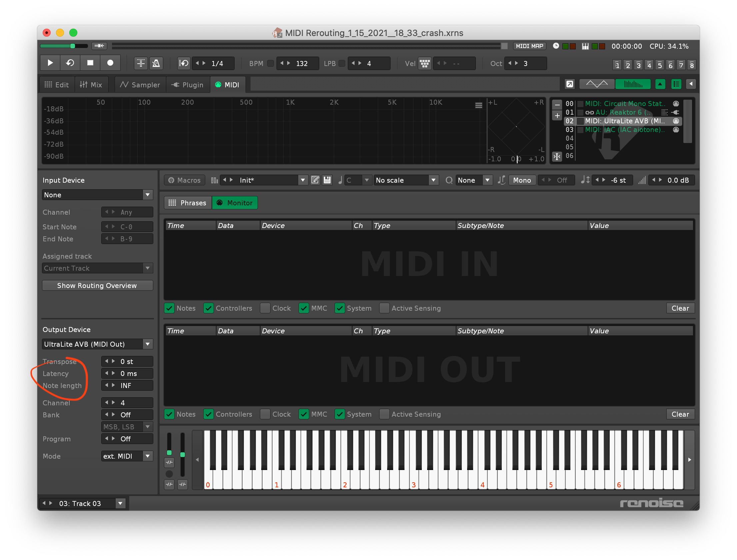The width and height of the screenshot is (737, 560).
Task: Enable Active Sensing under MIDI IN
Action: pos(384,308)
